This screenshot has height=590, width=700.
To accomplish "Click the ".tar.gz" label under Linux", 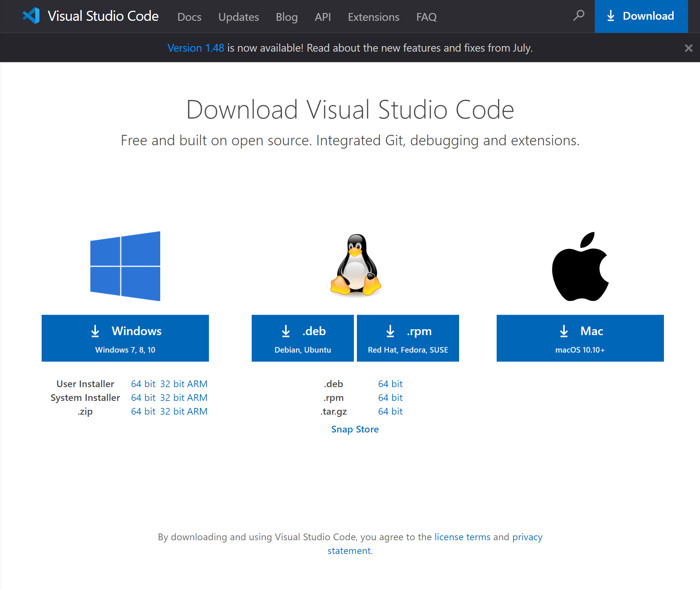I will (334, 411).
